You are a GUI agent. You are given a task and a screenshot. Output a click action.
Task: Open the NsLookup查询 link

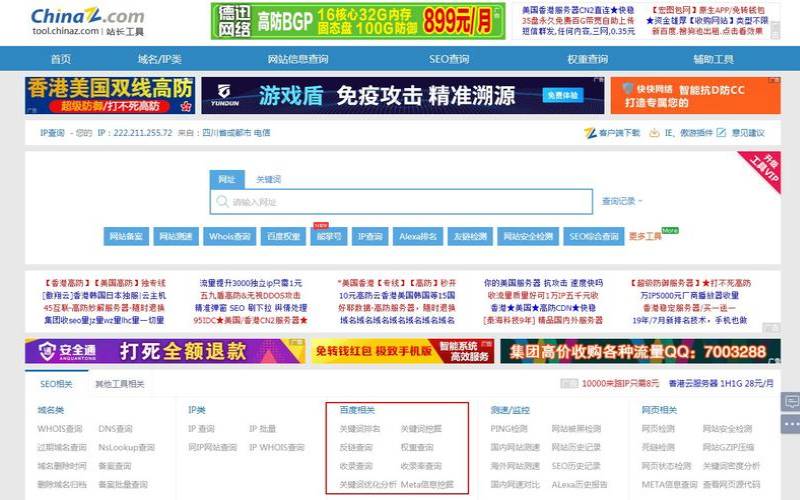127,447
